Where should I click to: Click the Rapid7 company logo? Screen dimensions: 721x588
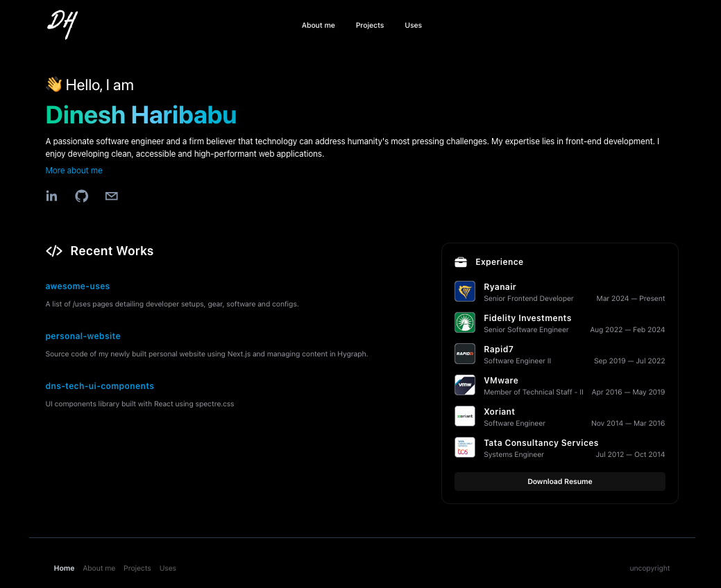coord(464,354)
